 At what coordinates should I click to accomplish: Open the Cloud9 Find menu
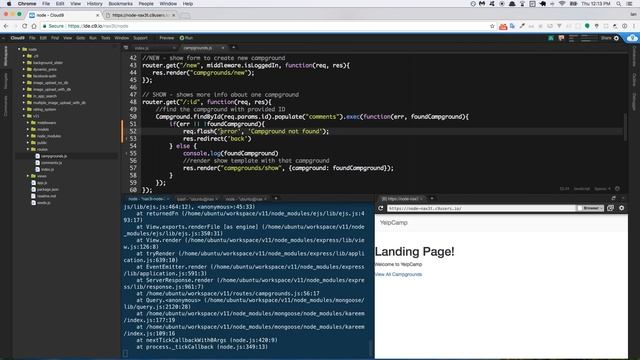[x=55, y=38]
